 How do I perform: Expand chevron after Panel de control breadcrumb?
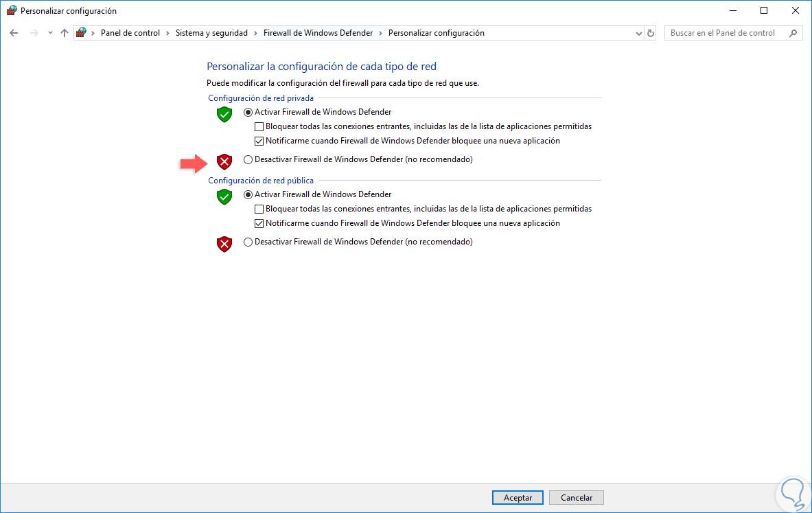tap(167, 33)
